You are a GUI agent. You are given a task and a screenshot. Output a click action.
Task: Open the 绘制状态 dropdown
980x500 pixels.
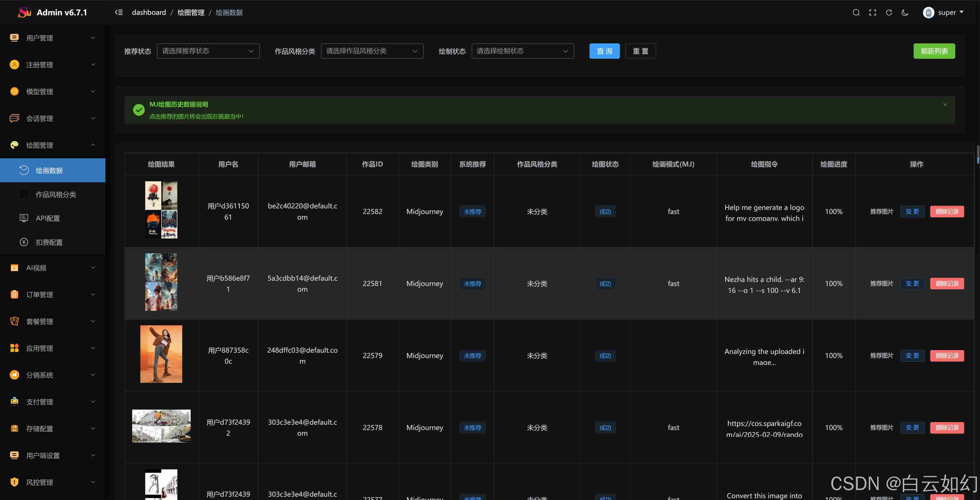(x=522, y=51)
